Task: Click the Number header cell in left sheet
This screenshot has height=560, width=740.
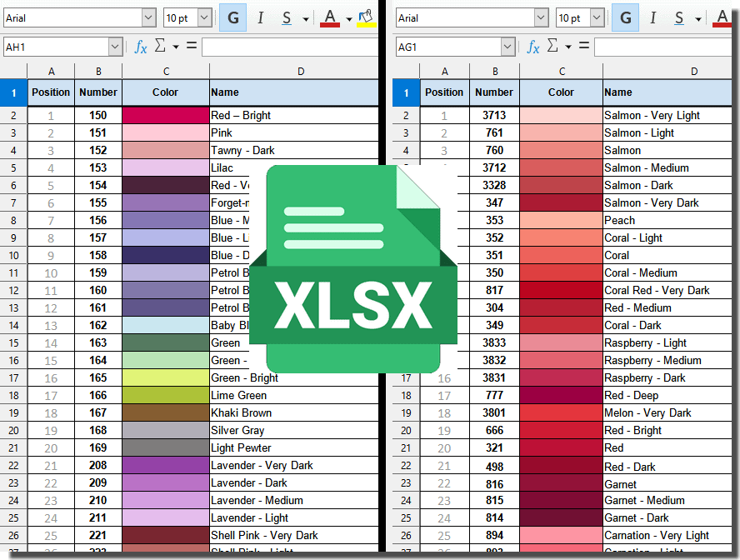Action: click(x=98, y=92)
